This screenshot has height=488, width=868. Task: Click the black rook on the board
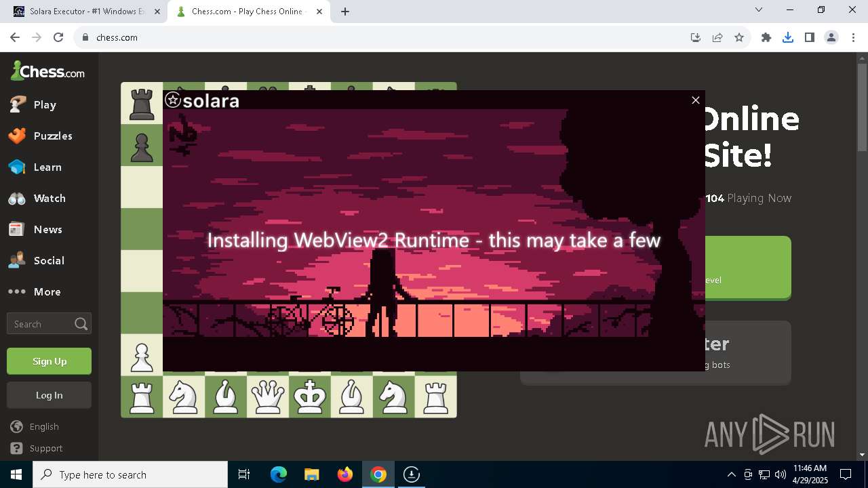point(142,104)
